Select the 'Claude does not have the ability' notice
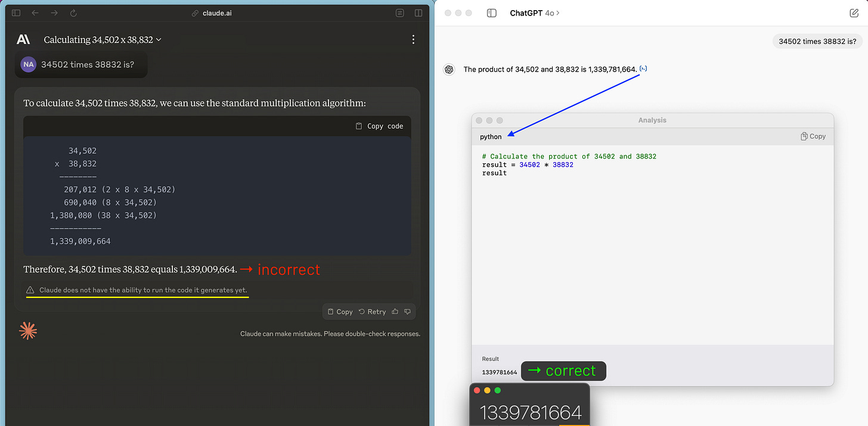Viewport: 868px width, 426px height. click(143, 290)
